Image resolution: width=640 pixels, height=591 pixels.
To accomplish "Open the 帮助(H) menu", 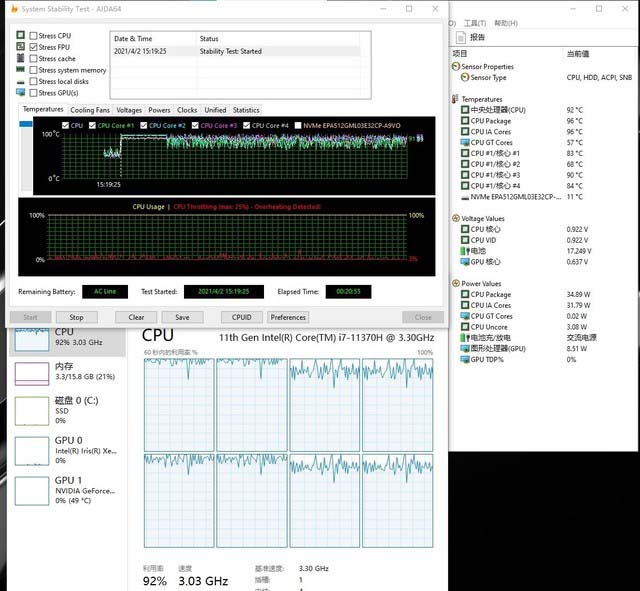I will pos(506,23).
